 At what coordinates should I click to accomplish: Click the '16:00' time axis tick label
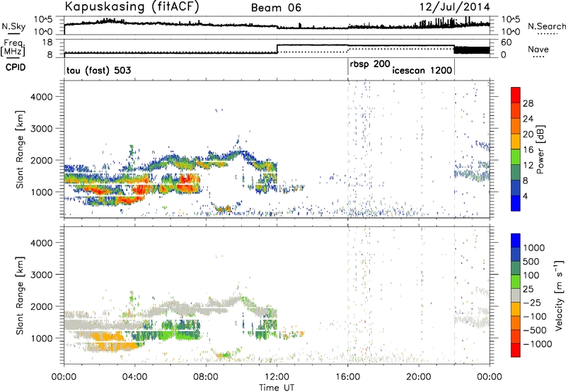pos(348,377)
